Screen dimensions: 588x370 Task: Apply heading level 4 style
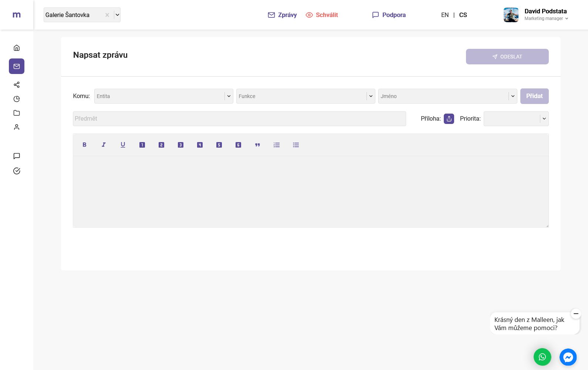(200, 145)
